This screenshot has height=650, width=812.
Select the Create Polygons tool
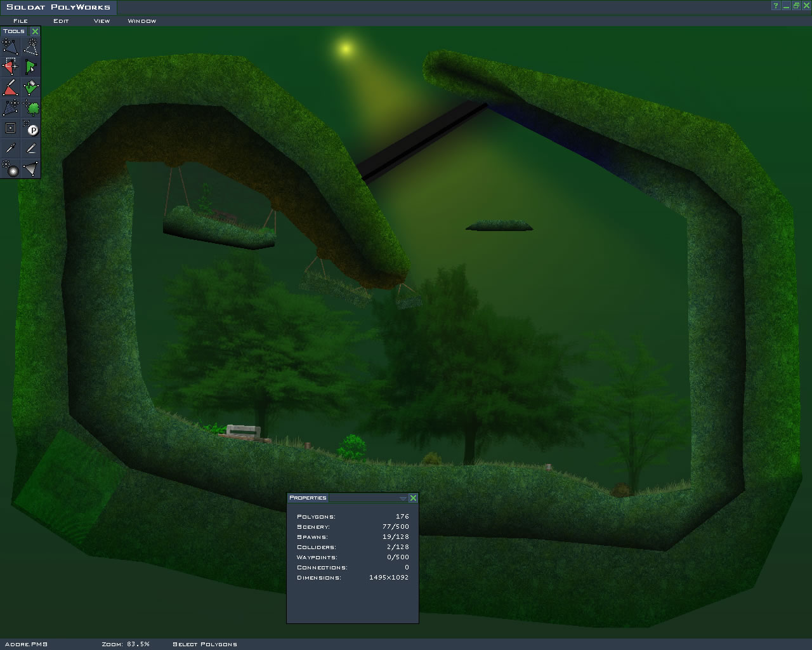[30, 46]
